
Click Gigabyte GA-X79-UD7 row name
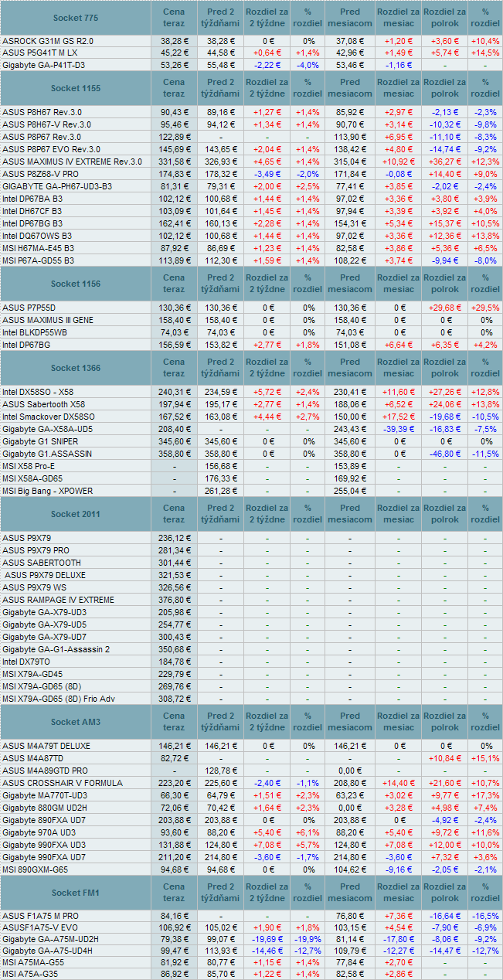point(44,637)
